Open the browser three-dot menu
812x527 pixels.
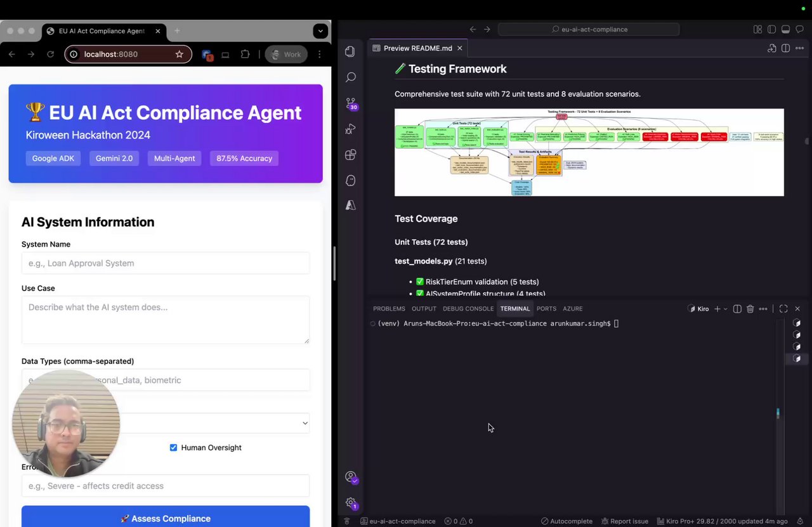[320, 55]
